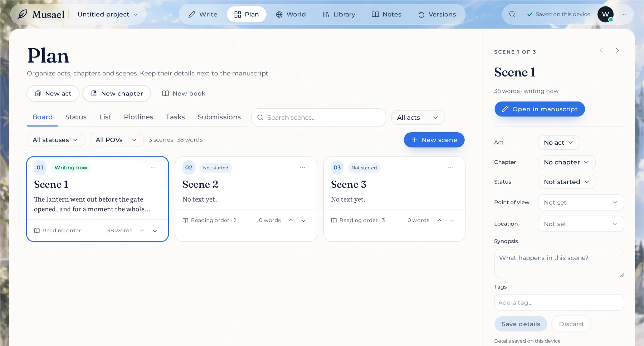Image resolution: width=644 pixels, height=346 pixels.
Task: Focus the Search scenes field
Action: click(319, 118)
